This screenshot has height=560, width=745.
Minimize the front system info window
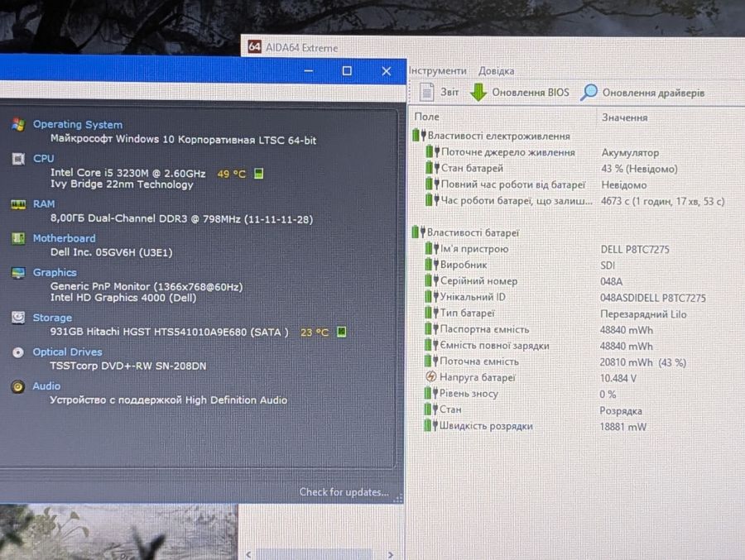click(x=309, y=71)
